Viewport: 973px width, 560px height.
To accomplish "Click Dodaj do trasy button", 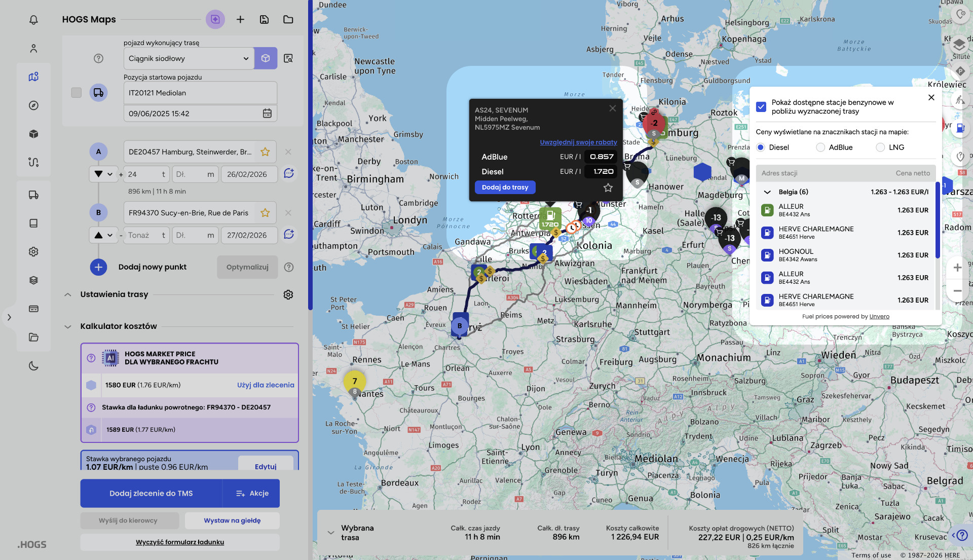I will pyautogui.click(x=505, y=188).
